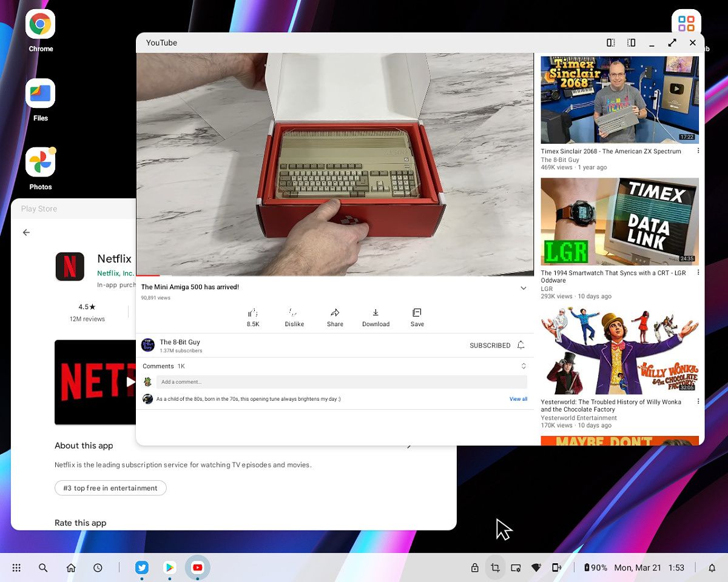The width and height of the screenshot is (728, 582).
Task: Open Wi-Fi status in the system tray
Action: (x=536, y=567)
